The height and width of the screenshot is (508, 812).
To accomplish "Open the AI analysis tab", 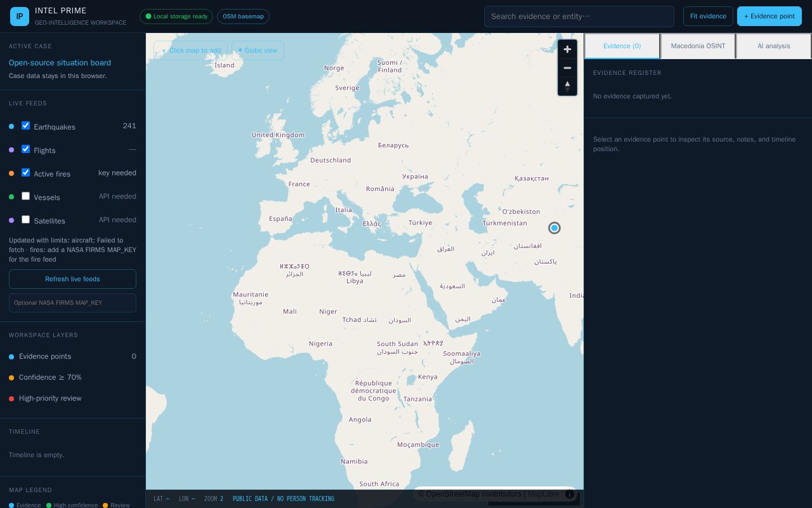I will 774,46.
